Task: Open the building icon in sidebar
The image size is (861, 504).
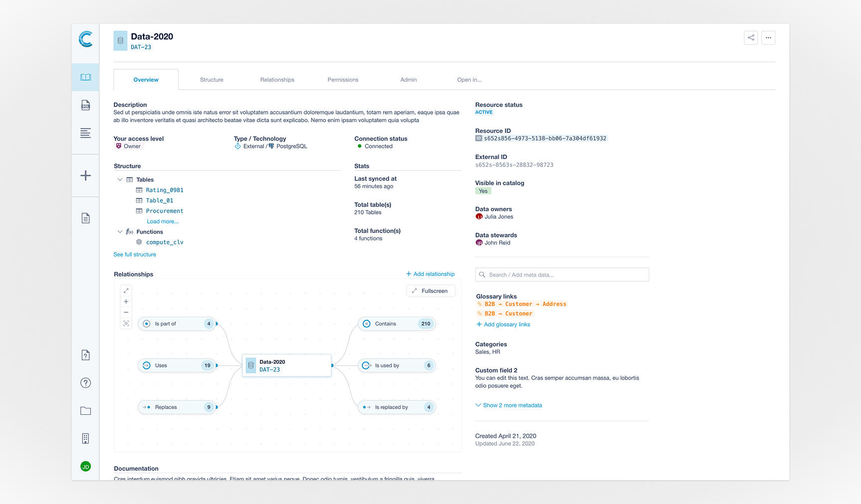Action: (86, 439)
